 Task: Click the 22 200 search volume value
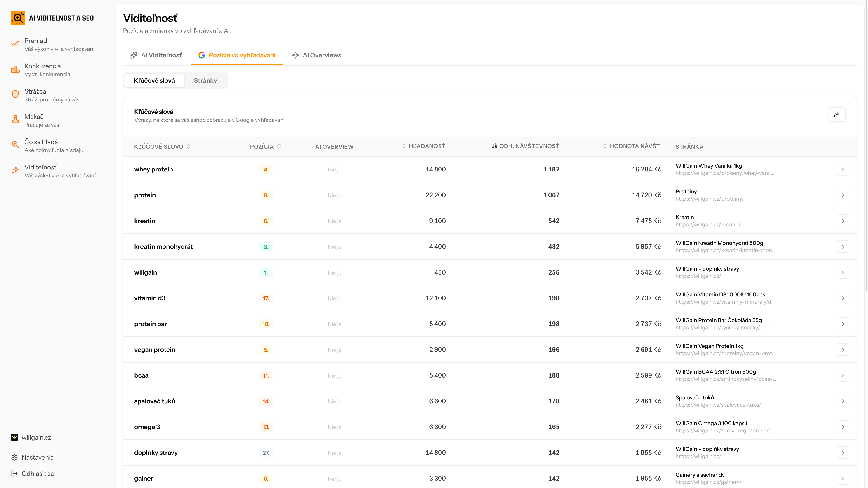(435, 195)
